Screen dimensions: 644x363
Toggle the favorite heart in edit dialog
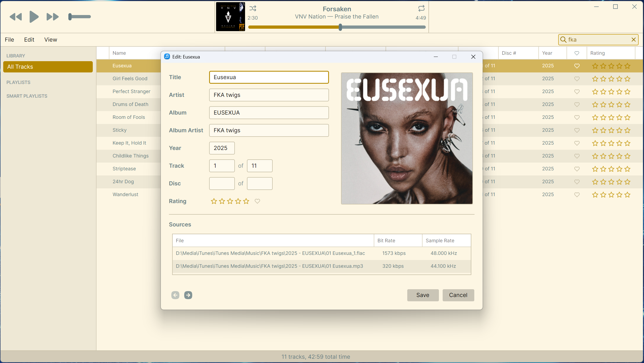tap(257, 201)
